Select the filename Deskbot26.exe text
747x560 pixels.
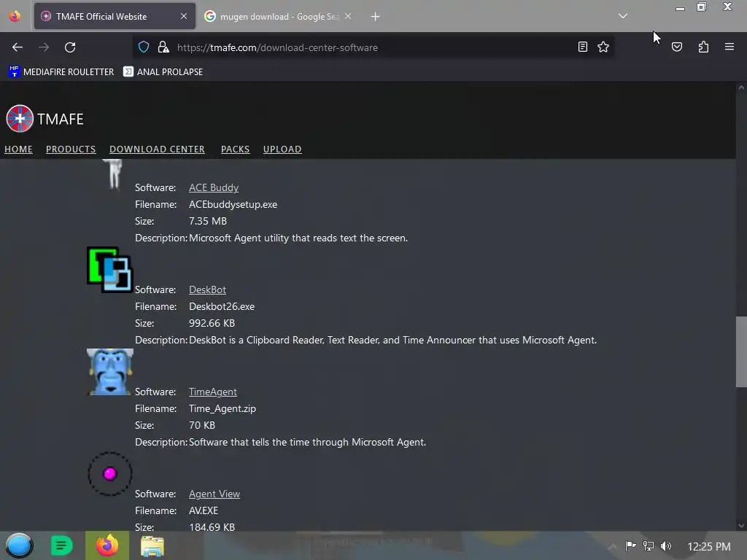click(222, 306)
